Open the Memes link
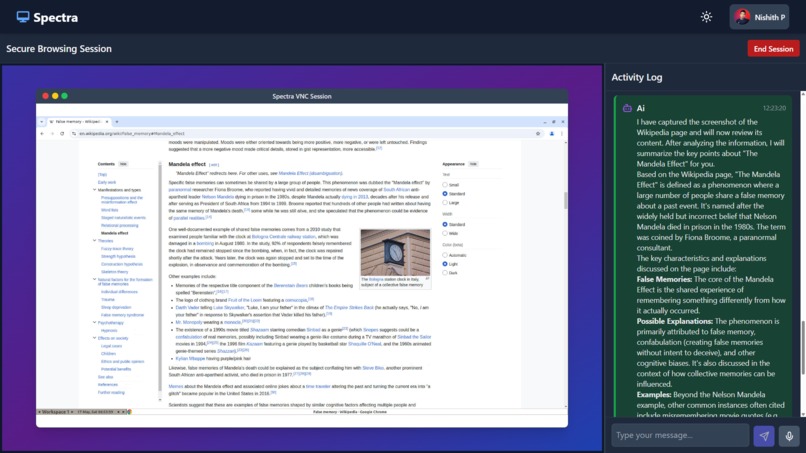 [176, 386]
